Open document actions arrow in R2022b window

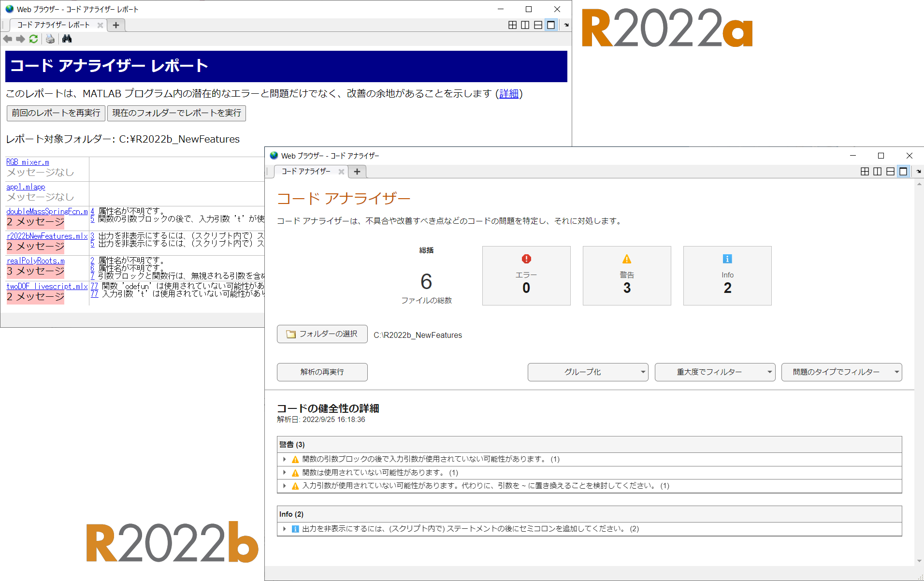coord(919,171)
